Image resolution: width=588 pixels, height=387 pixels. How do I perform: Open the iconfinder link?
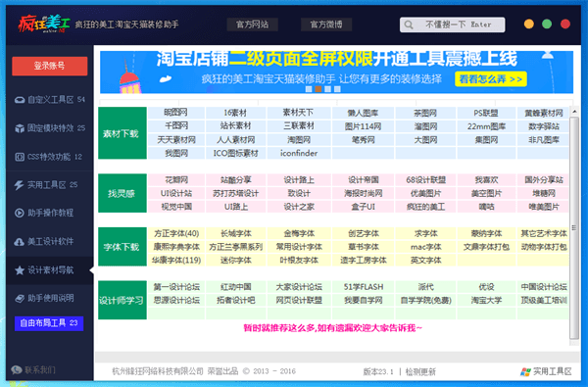coord(299,153)
